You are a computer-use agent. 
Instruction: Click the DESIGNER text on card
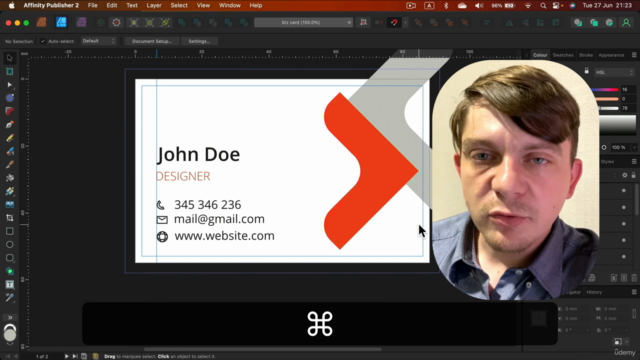[x=183, y=176]
